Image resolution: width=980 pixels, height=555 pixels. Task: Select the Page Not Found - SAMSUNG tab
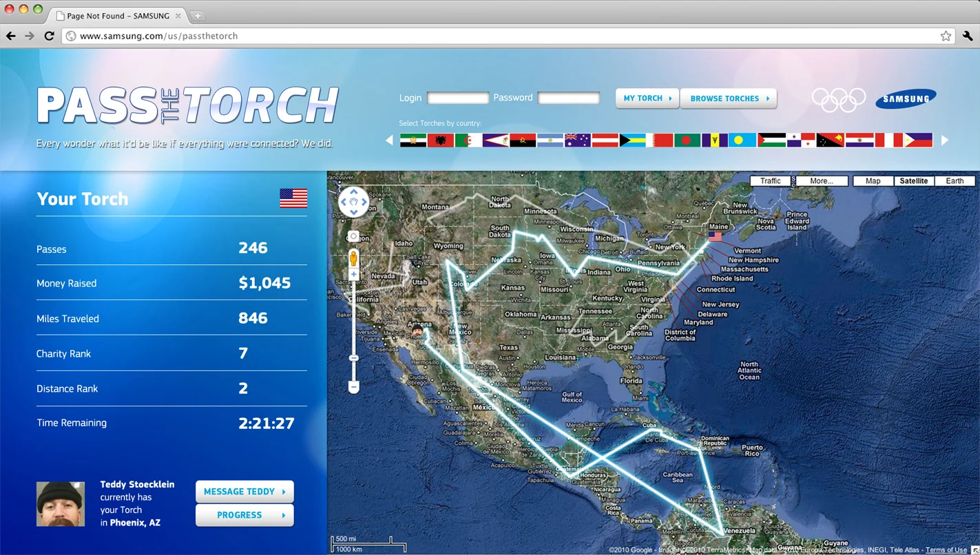pos(117,15)
